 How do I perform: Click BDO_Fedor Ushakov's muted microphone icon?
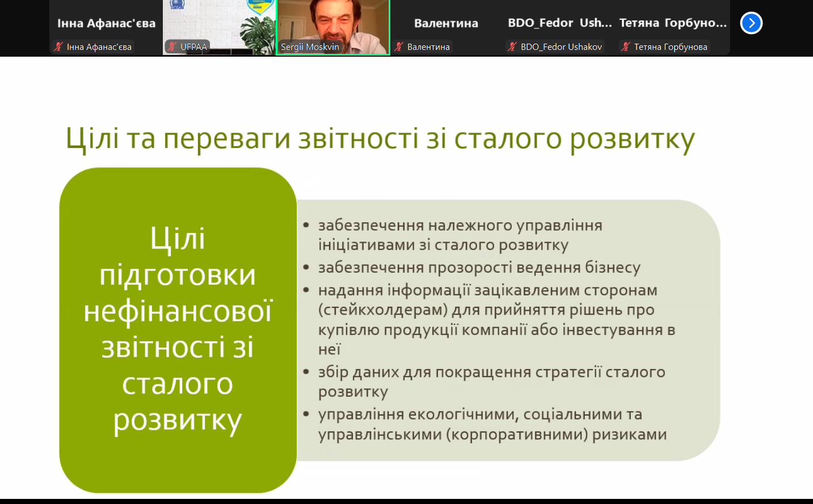(513, 47)
